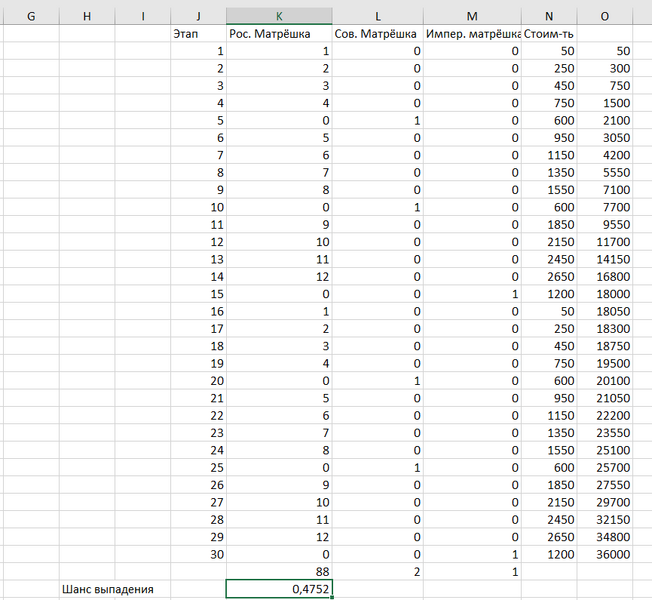Select cumulative cost cell 18750
The image size is (652, 600).
coord(605,346)
